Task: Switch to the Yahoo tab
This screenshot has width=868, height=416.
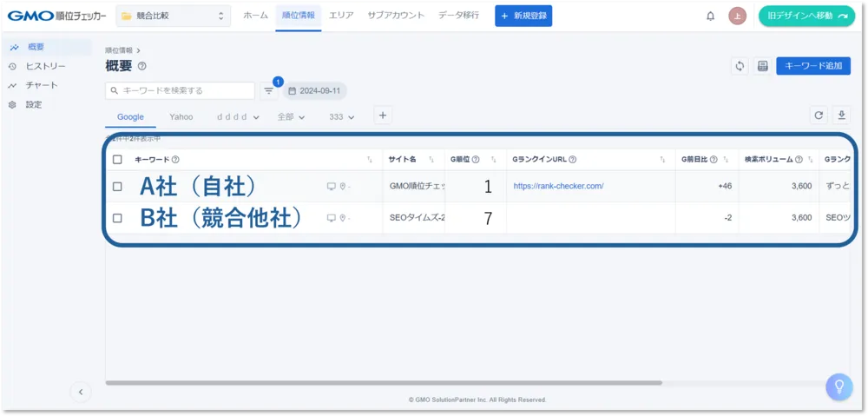Action: [181, 117]
